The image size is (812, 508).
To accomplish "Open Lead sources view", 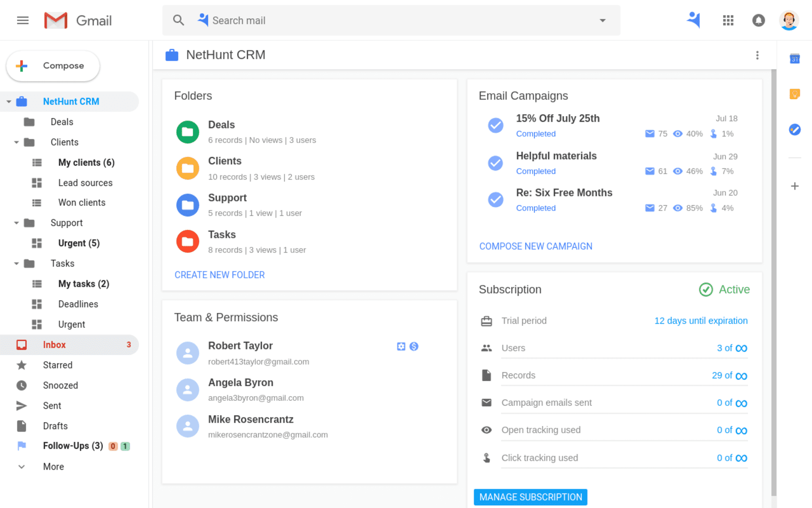I will pyautogui.click(x=85, y=183).
